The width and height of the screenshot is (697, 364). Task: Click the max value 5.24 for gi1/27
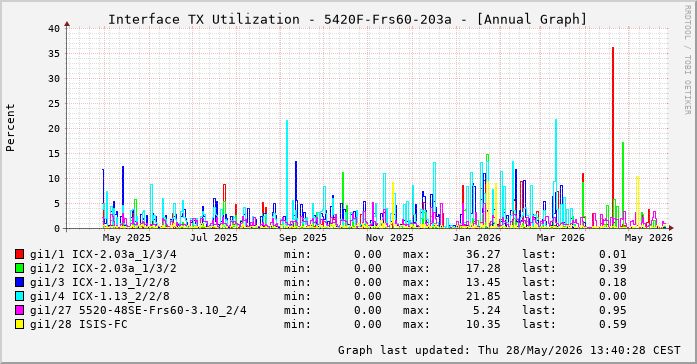487,310
